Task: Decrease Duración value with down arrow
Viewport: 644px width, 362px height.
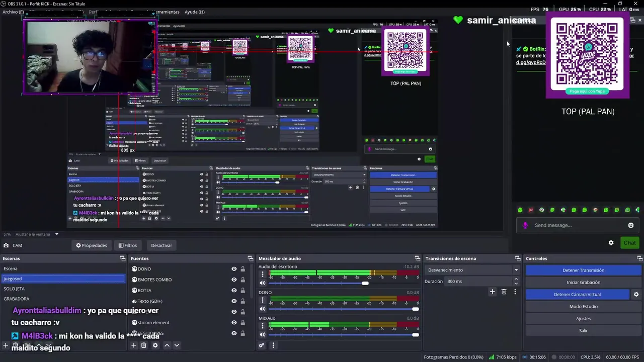Action: [516, 284]
